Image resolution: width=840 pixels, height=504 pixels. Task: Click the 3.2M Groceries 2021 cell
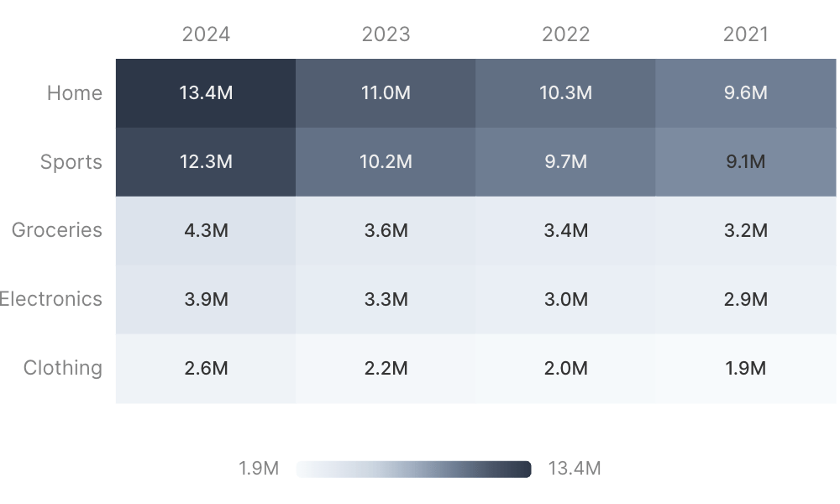point(746,231)
